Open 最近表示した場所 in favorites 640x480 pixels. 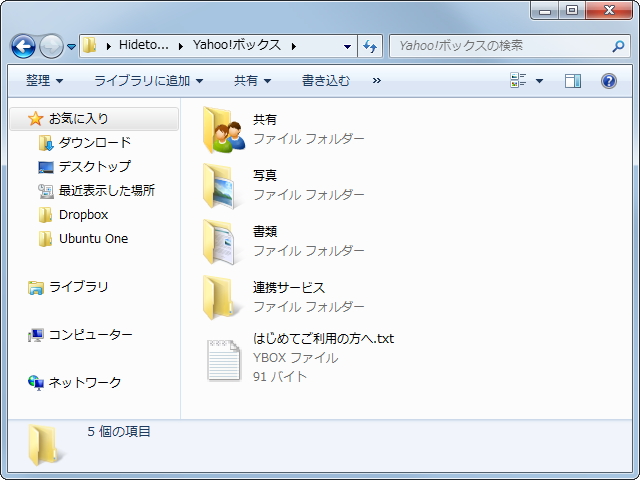tap(107, 191)
